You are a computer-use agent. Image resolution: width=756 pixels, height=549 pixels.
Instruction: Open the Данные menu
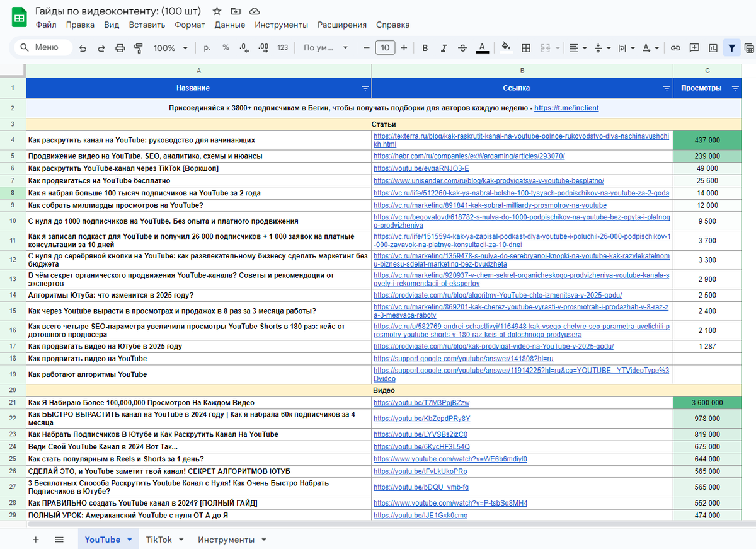click(230, 25)
